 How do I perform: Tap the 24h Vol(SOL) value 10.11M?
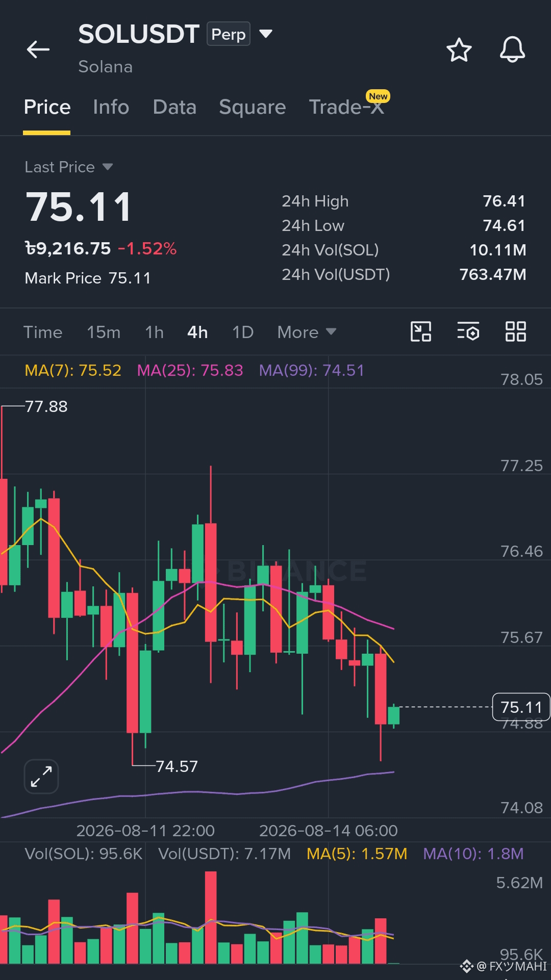pos(498,250)
